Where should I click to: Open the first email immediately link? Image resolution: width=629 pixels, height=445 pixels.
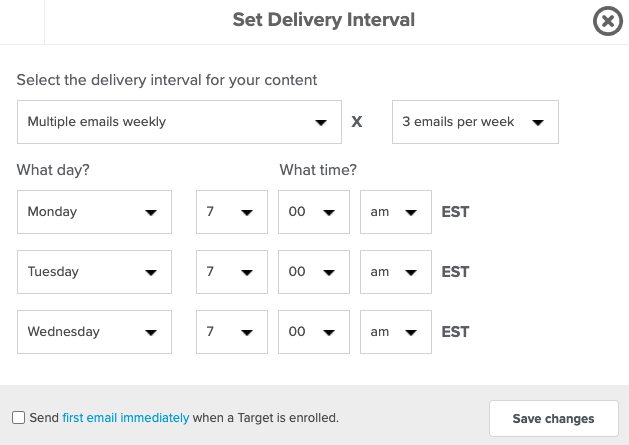coord(126,418)
